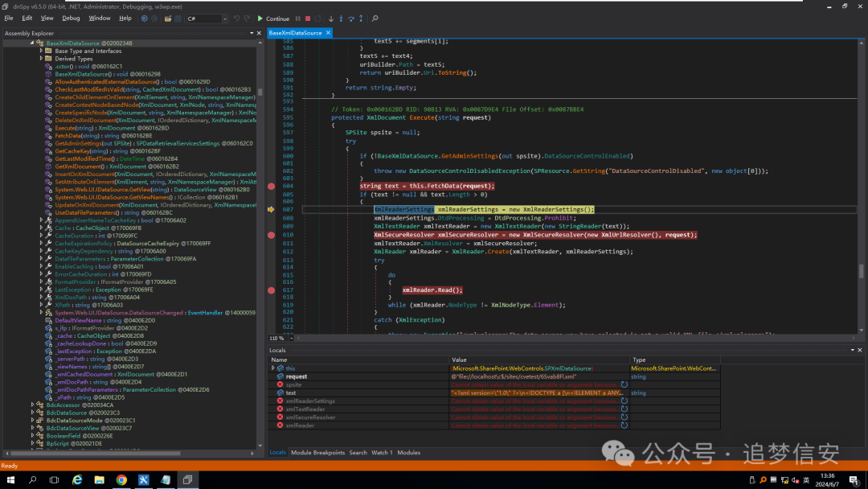
Task: Open Chrome from the Windows taskbar
Action: [x=121, y=480]
